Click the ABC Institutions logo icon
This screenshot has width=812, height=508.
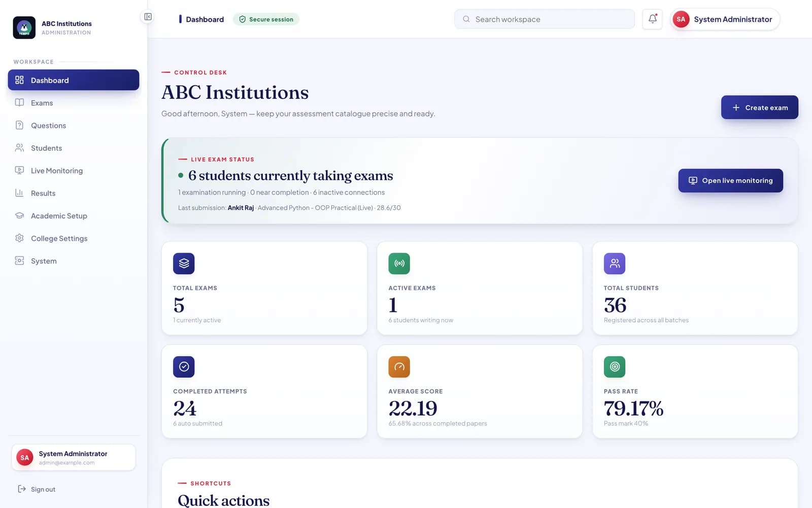(24, 27)
